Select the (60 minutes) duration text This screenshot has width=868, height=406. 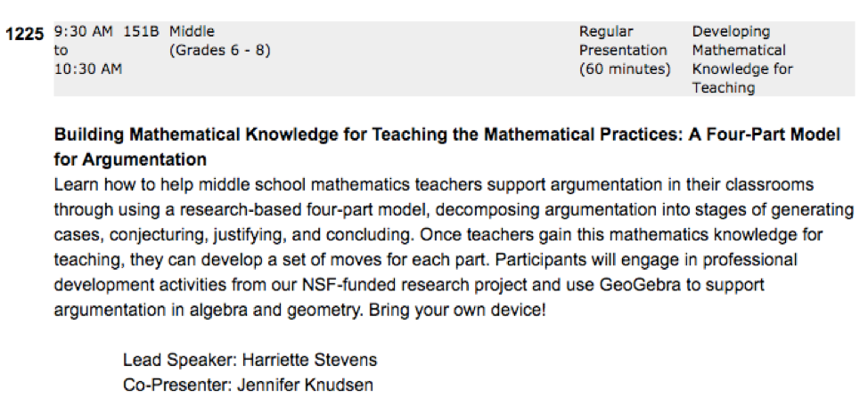[x=625, y=69]
